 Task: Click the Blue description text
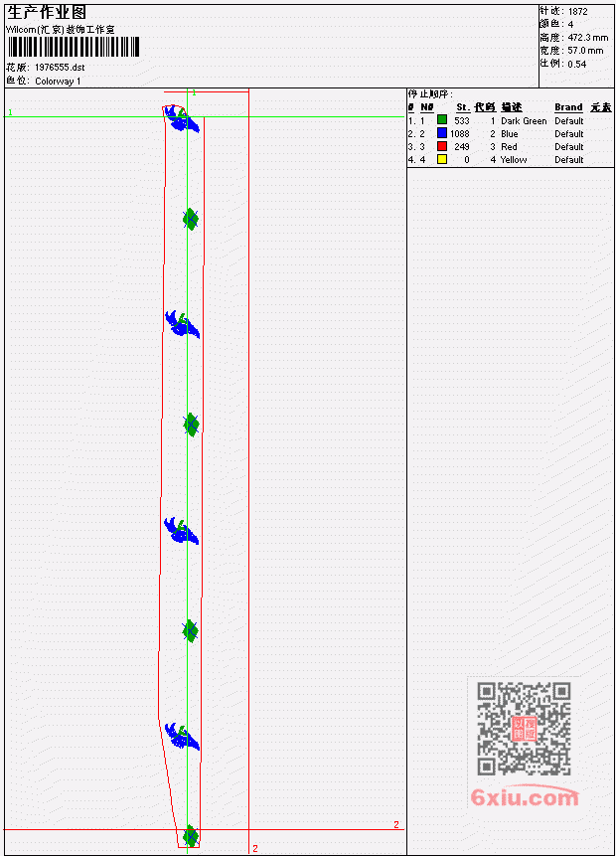[510, 134]
